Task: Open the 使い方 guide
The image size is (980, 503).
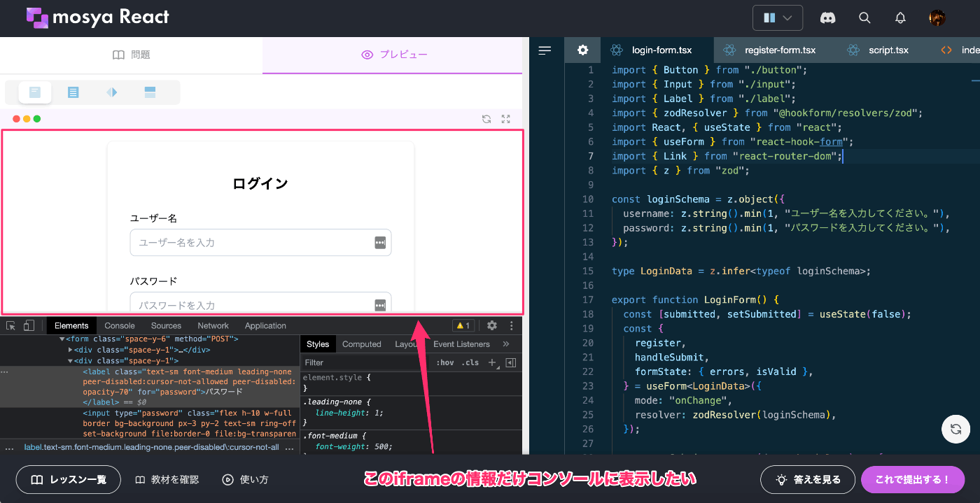Action: [x=245, y=480]
